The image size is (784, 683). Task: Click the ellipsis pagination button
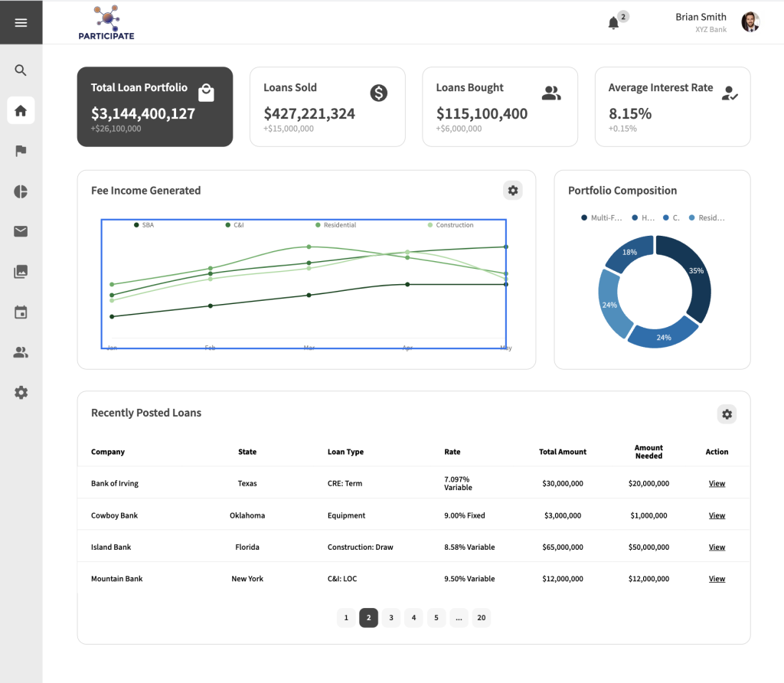459,618
